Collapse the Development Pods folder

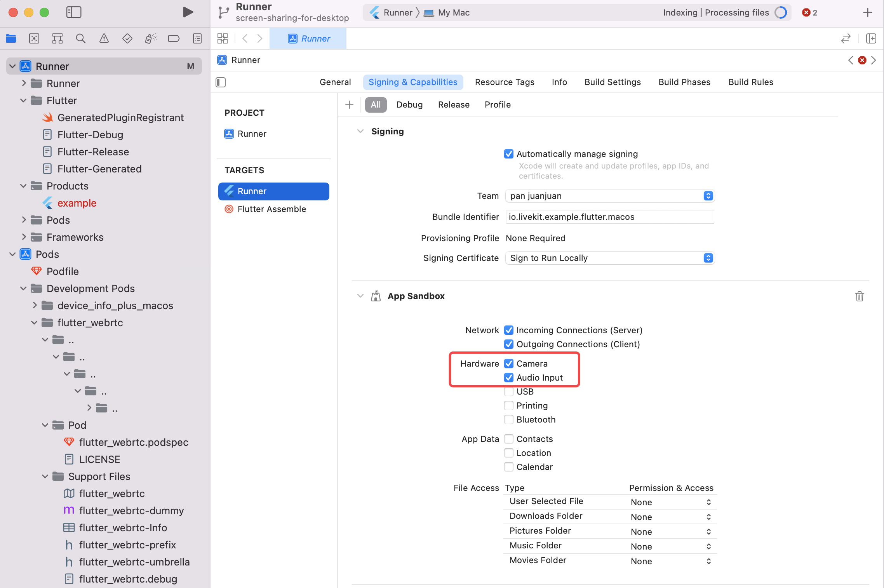[24, 288]
